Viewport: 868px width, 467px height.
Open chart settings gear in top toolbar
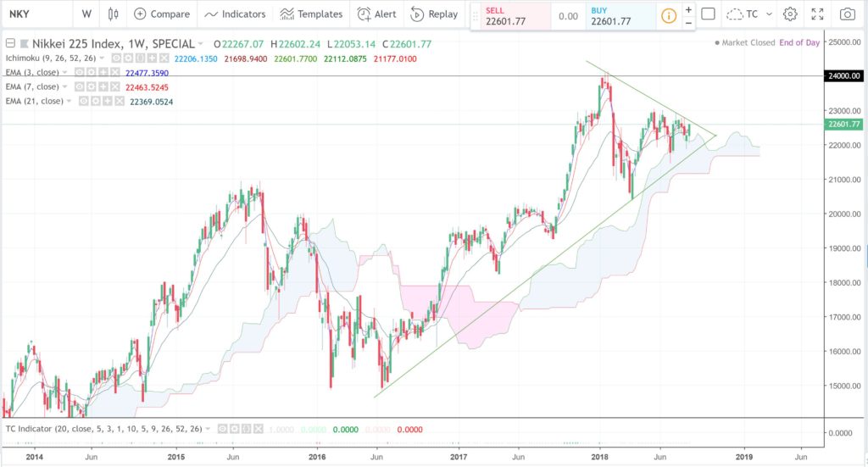tap(790, 14)
